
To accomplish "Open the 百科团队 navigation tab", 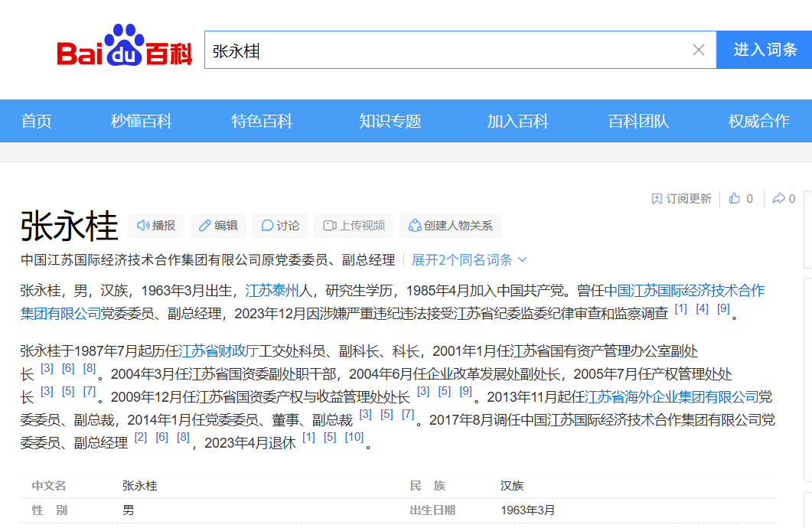I will 638,121.
